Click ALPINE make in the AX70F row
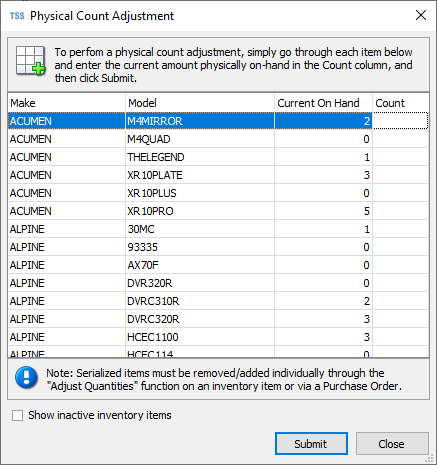437x465 pixels. [67, 265]
